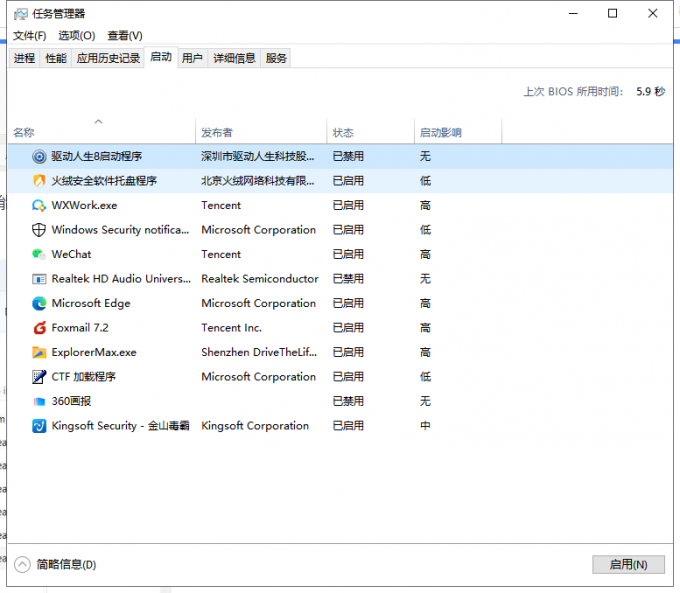Image resolution: width=680 pixels, height=593 pixels.
Task: Click the Realtek Semiconductor publisher cell
Action: pos(260,279)
